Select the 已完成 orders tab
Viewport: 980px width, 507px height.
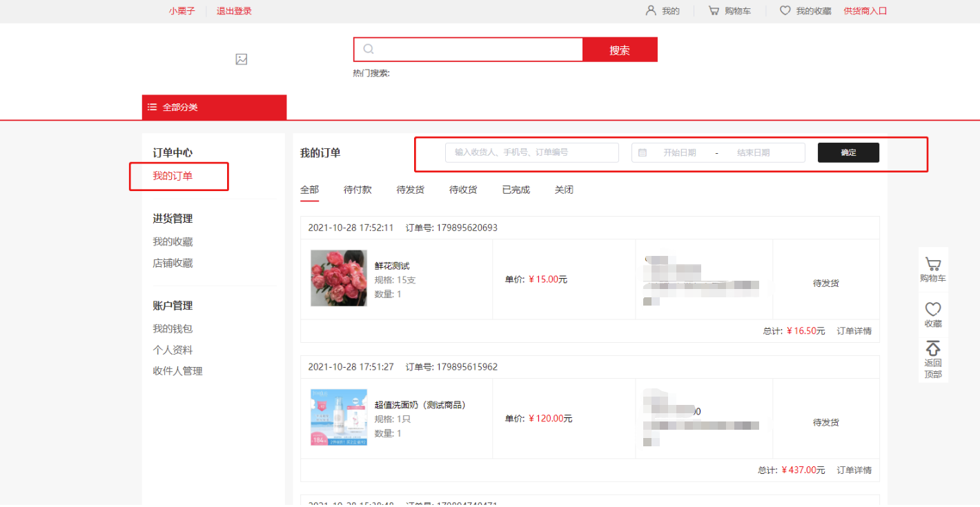pyautogui.click(x=516, y=190)
